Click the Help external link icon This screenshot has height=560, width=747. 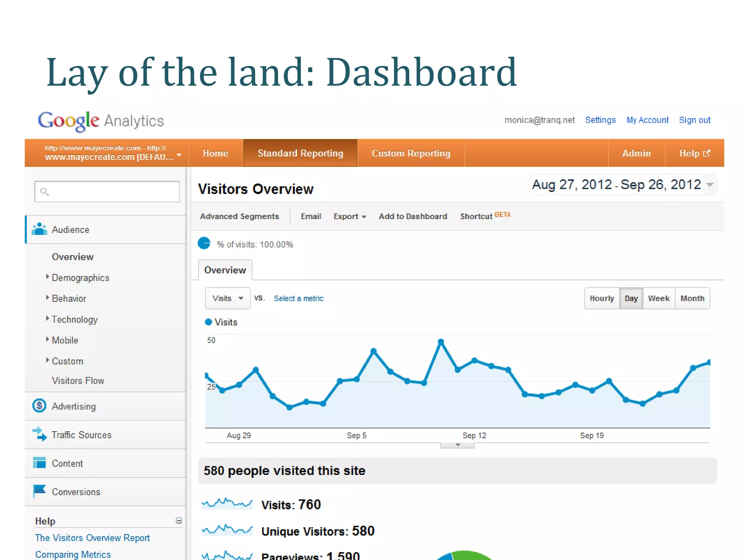[707, 153]
